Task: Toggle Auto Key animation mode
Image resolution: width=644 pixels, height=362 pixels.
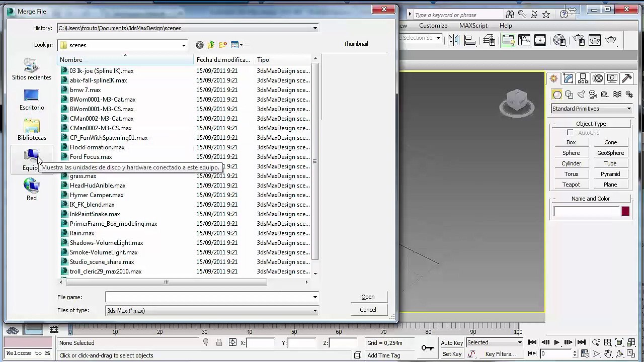Action: [452, 343]
